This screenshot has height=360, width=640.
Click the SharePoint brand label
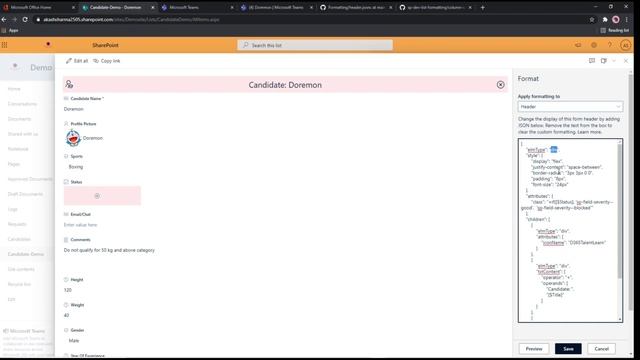105,45
